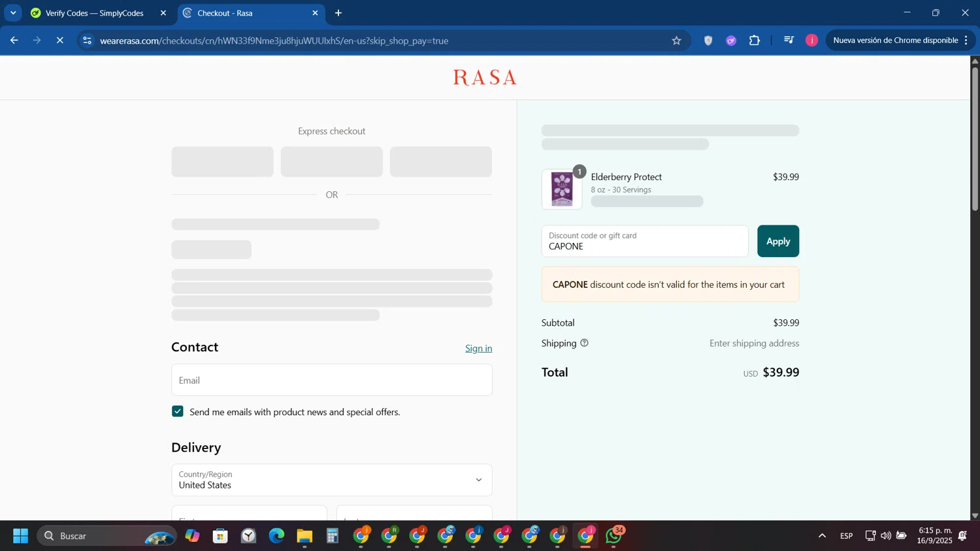Open the media controls icon in the toolbar
980x551 pixels.
click(789, 40)
